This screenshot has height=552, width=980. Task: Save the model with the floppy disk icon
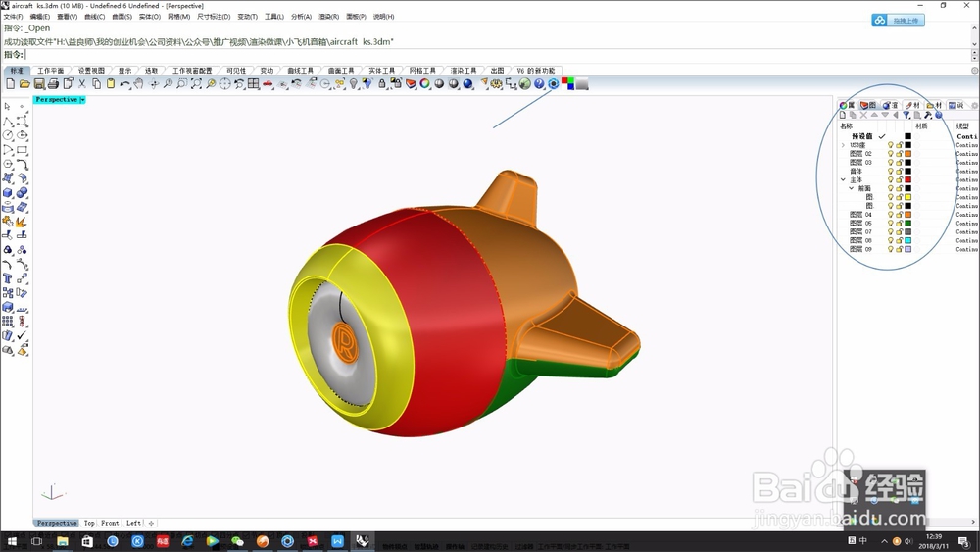39,83
